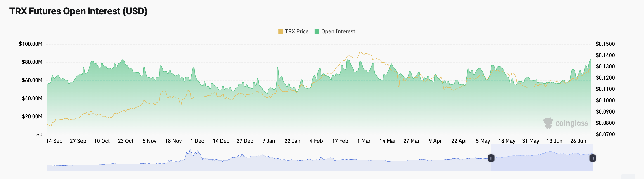
Task: Click the $100.00M left axis label
Action: point(31,44)
